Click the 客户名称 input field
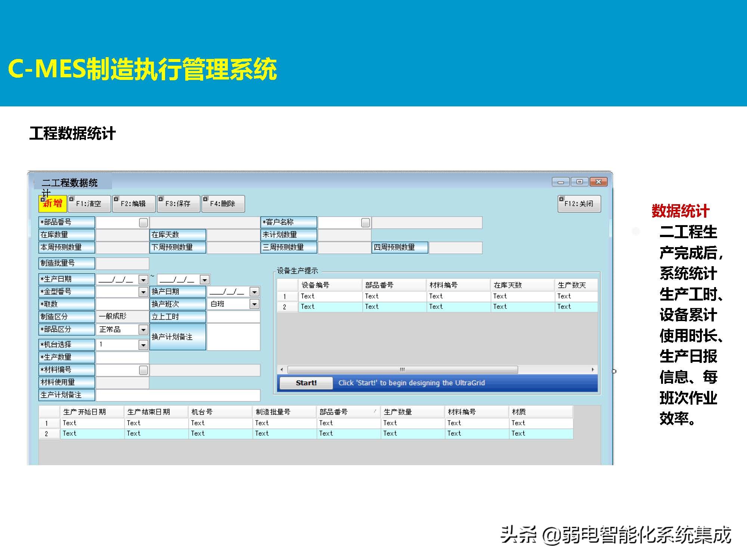 pos(340,223)
